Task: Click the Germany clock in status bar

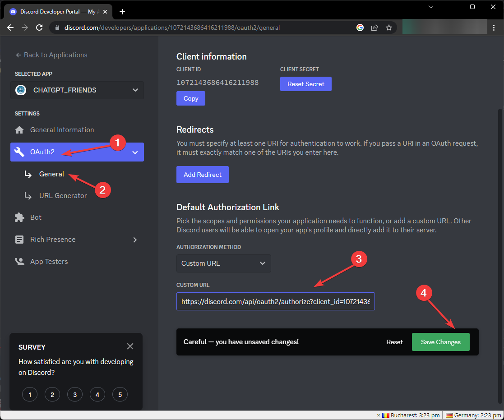Action: [x=473, y=415]
